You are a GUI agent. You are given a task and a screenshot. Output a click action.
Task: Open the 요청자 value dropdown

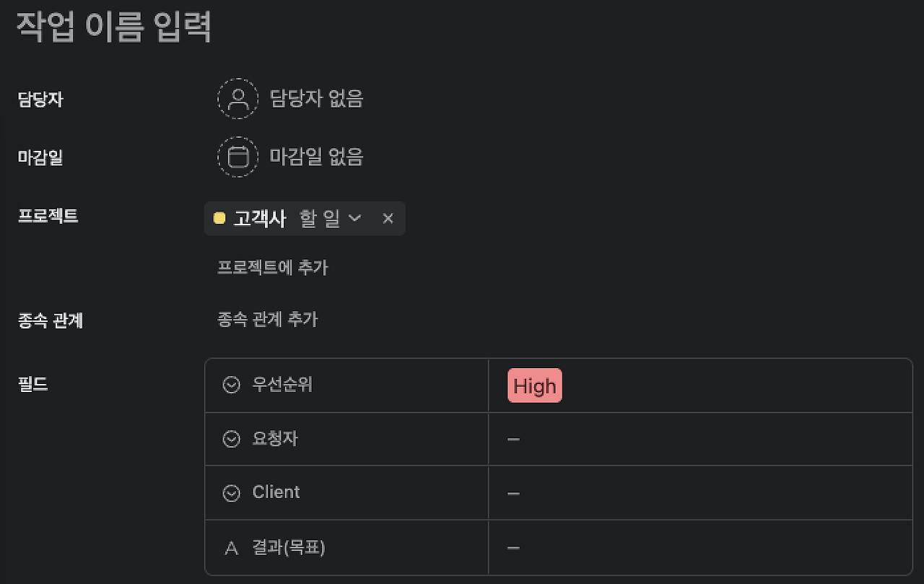(x=513, y=439)
